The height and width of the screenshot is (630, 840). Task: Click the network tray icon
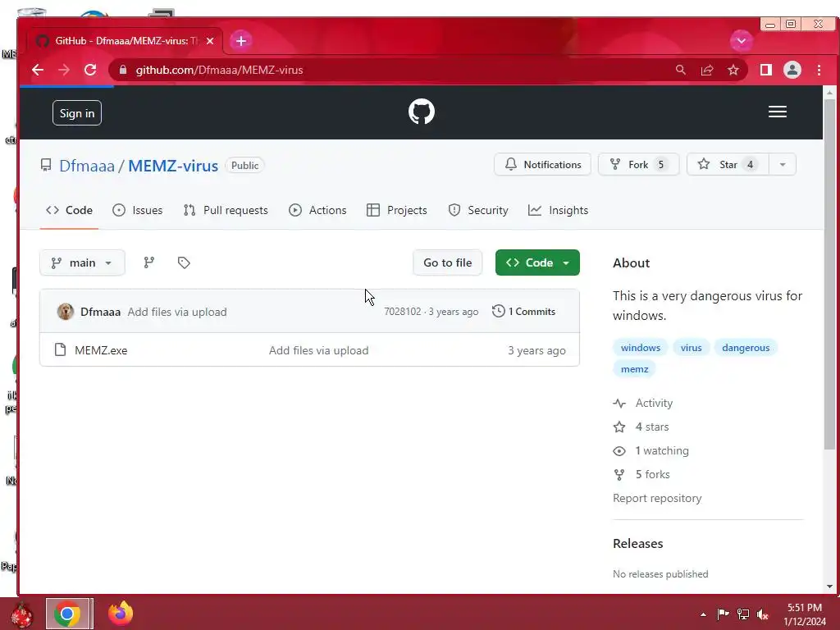(x=743, y=614)
